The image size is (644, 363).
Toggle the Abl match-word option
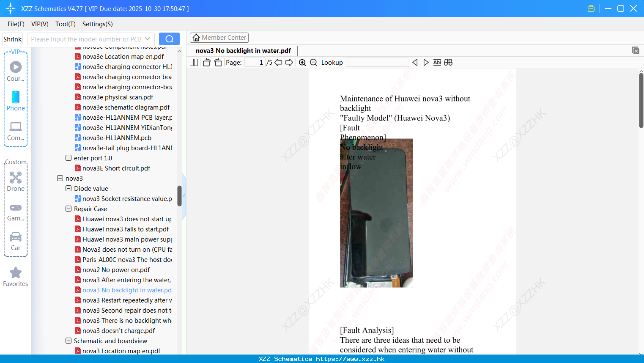pyautogui.click(x=437, y=63)
